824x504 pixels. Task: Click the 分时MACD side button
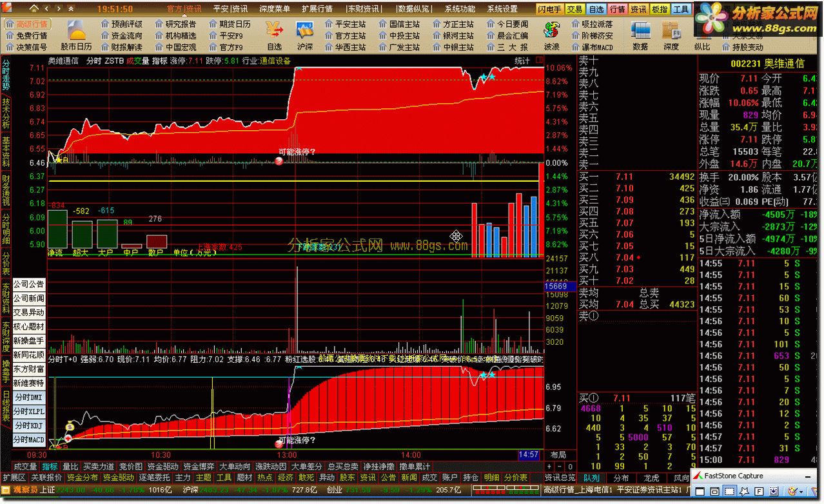pyautogui.click(x=29, y=440)
